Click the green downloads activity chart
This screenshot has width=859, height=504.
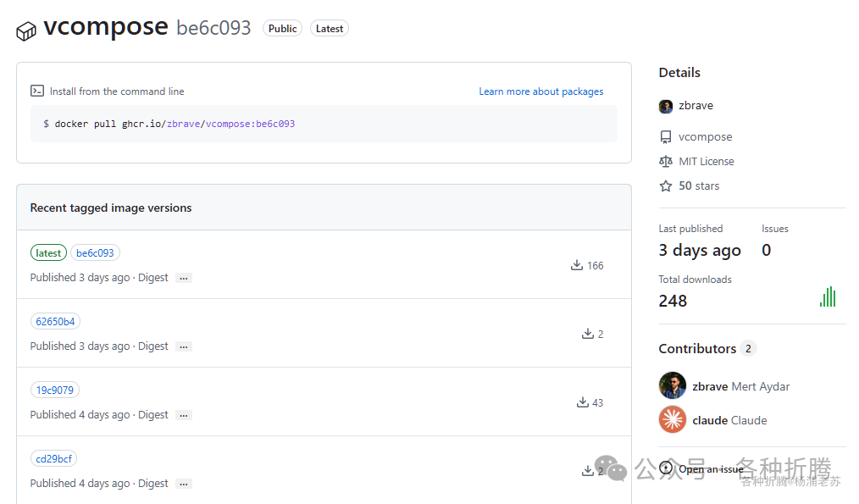coord(828,296)
